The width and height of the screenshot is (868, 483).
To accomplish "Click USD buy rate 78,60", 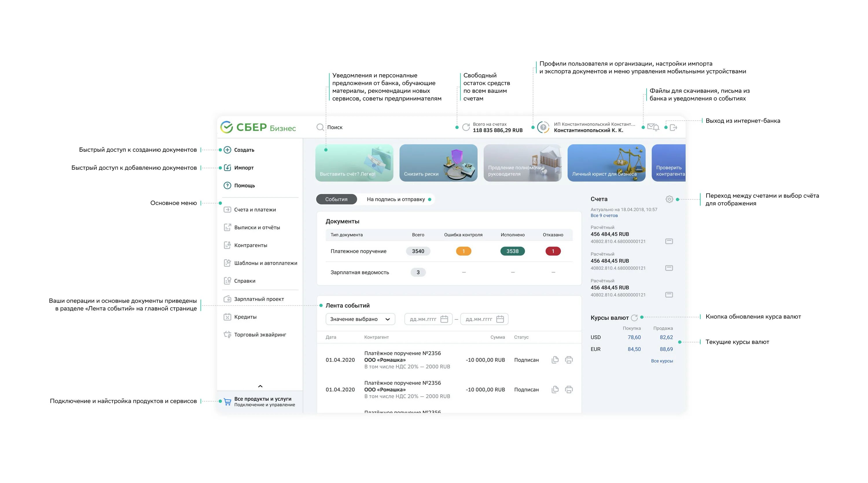I will tap(634, 337).
